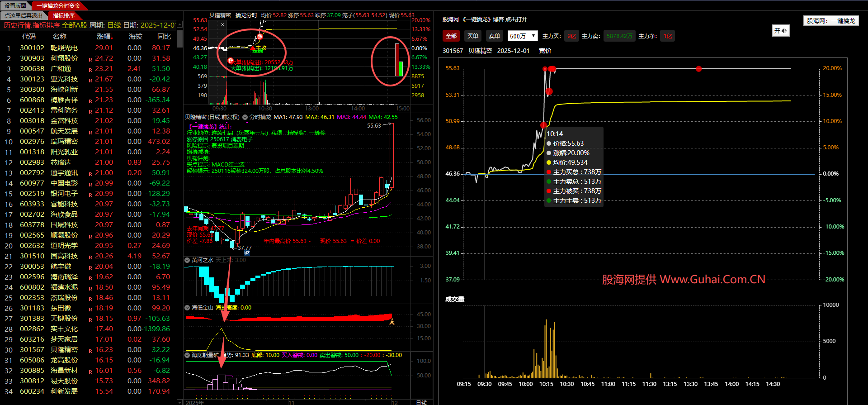Open the 股海网 一键擒龙 blog link
Viewport: 868px width, 405px height.
pyautogui.click(x=485, y=19)
